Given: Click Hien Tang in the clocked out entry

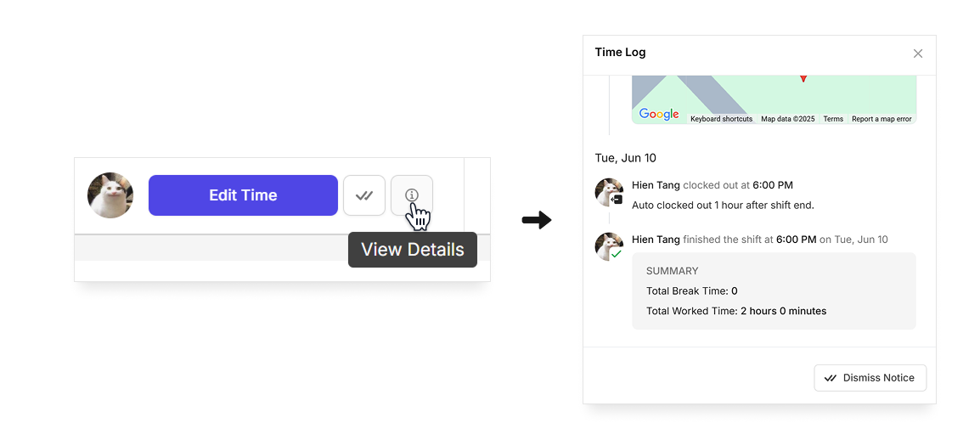Looking at the screenshot, I should [656, 185].
